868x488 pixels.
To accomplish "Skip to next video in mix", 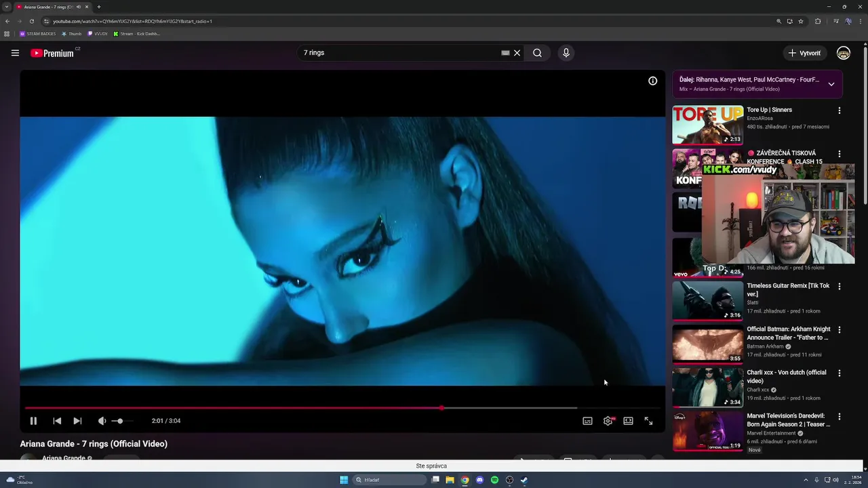I will (77, 421).
